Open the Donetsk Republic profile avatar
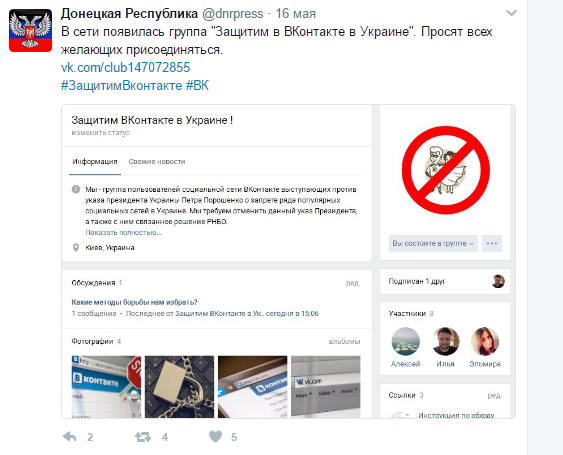 (x=31, y=31)
